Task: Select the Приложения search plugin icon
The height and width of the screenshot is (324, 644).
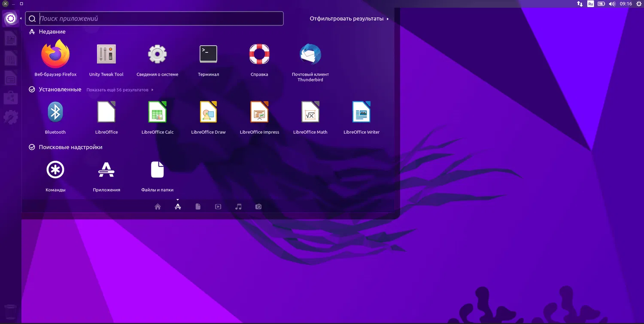Action: (x=106, y=170)
